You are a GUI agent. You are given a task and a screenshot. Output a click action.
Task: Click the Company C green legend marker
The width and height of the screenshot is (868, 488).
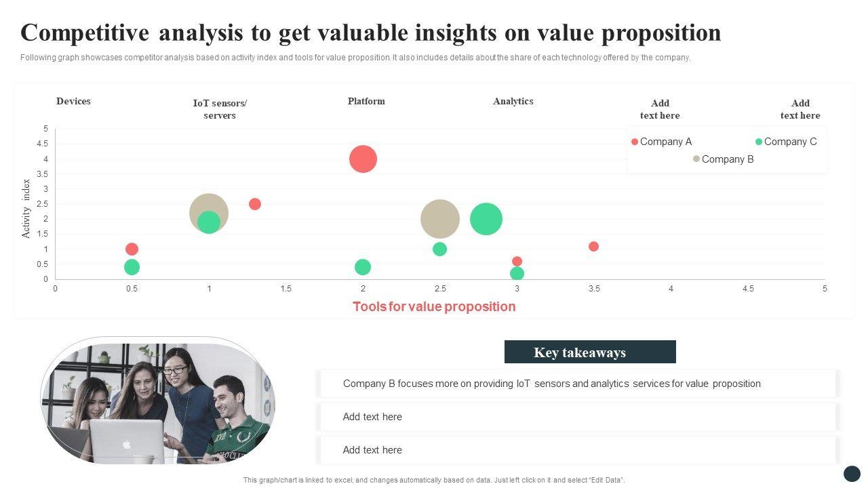pyautogui.click(x=759, y=142)
